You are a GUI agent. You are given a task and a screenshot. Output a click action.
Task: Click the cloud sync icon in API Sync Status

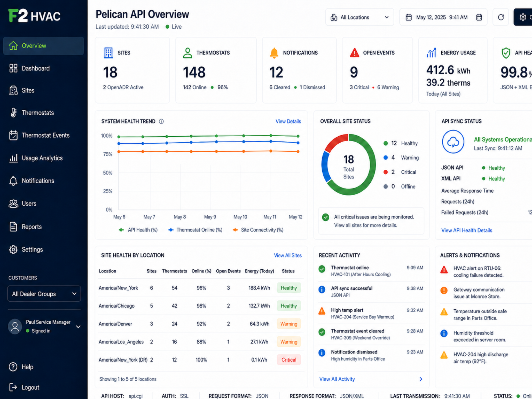[453, 142]
